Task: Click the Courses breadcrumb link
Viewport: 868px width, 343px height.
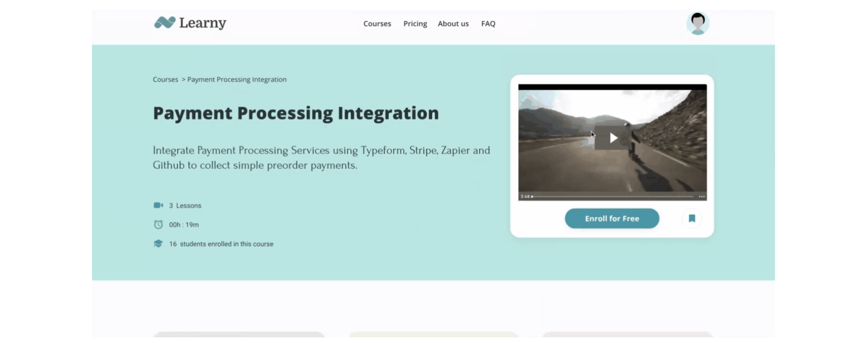Action: pyautogui.click(x=165, y=80)
